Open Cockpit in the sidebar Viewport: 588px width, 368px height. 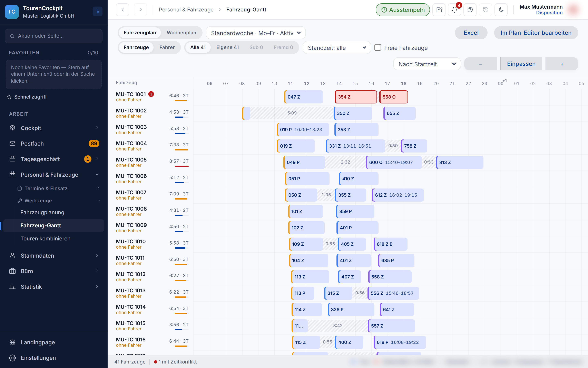[x=54, y=128]
